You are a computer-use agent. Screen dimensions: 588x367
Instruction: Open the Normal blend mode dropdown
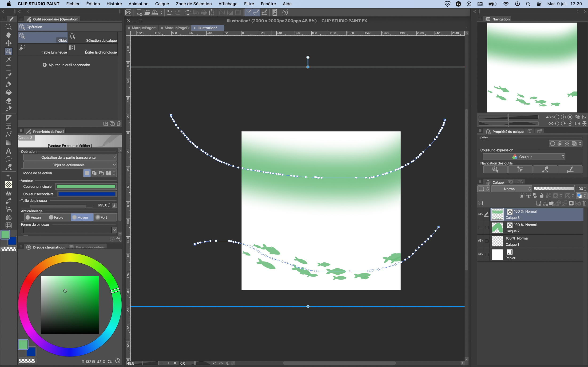point(512,189)
